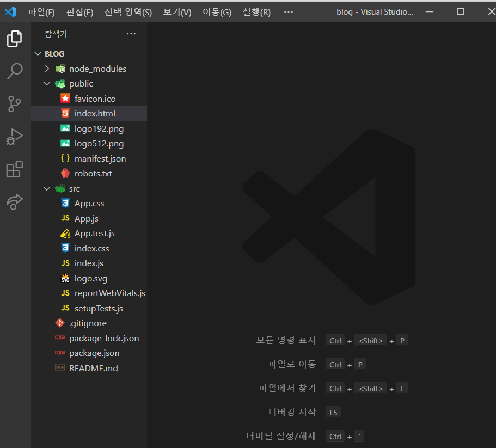Image resolution: width=496 pixels, height=448 pixels.
Task: Click the CSS icon beside App.css
Action: pos(65,203)
